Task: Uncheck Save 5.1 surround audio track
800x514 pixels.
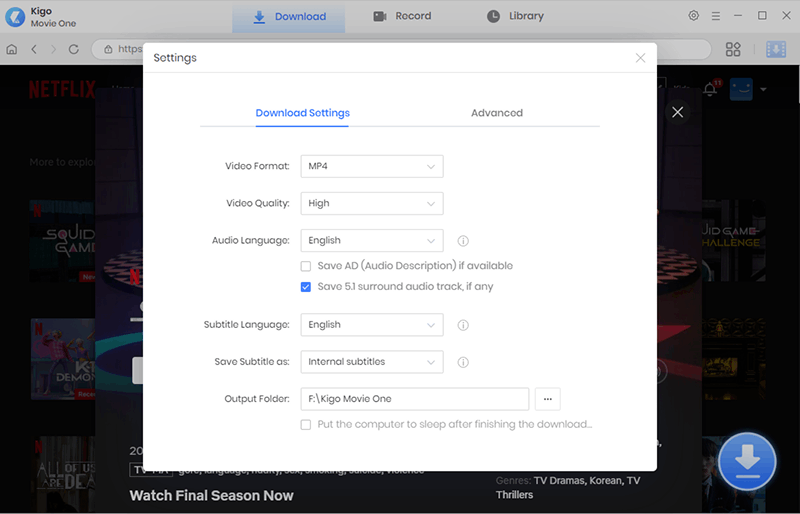Action: (306, 287)
